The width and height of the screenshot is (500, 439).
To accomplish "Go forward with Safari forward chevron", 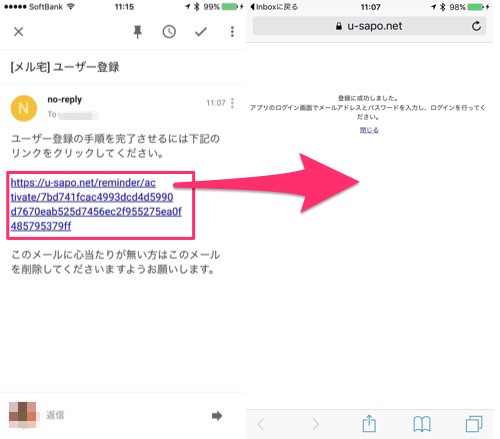I will [315, 424].
